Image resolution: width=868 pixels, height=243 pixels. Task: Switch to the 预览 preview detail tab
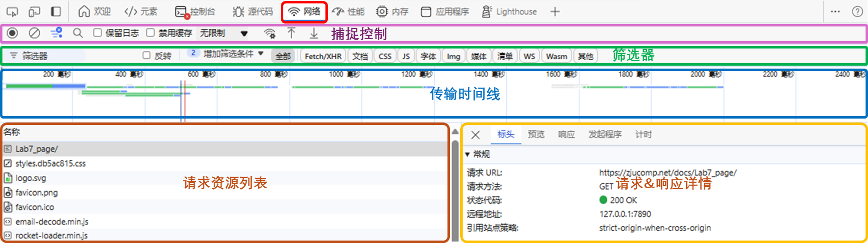[x=536, y=134]
